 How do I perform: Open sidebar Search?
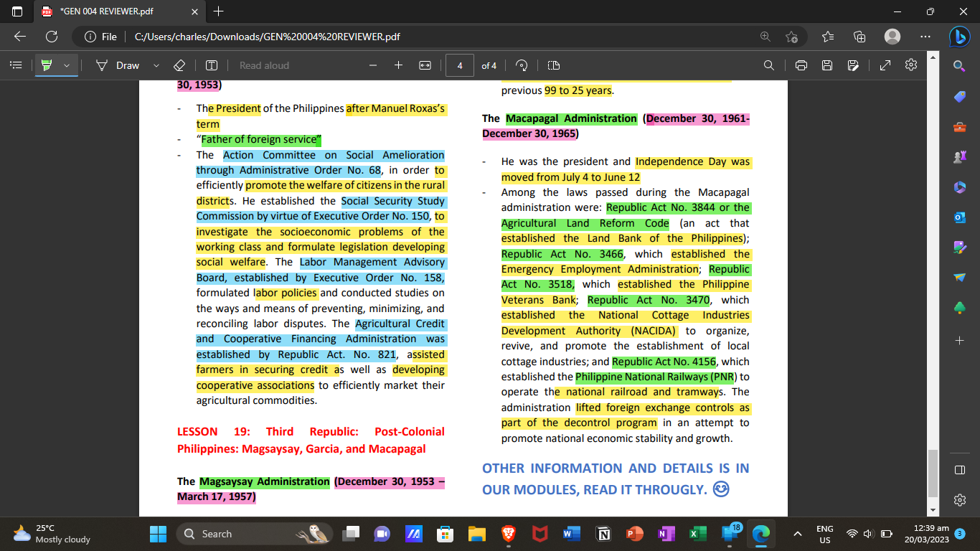(x=960, y=66)
